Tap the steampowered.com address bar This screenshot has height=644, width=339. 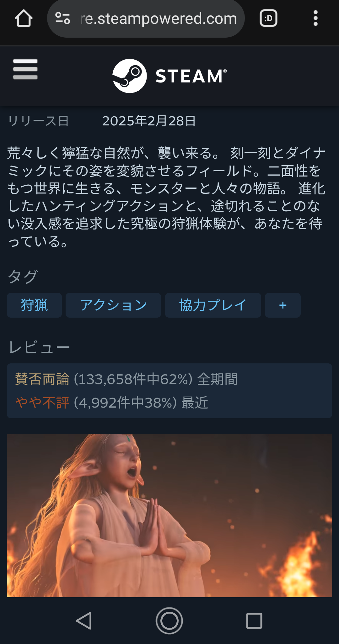pos(146,18)
